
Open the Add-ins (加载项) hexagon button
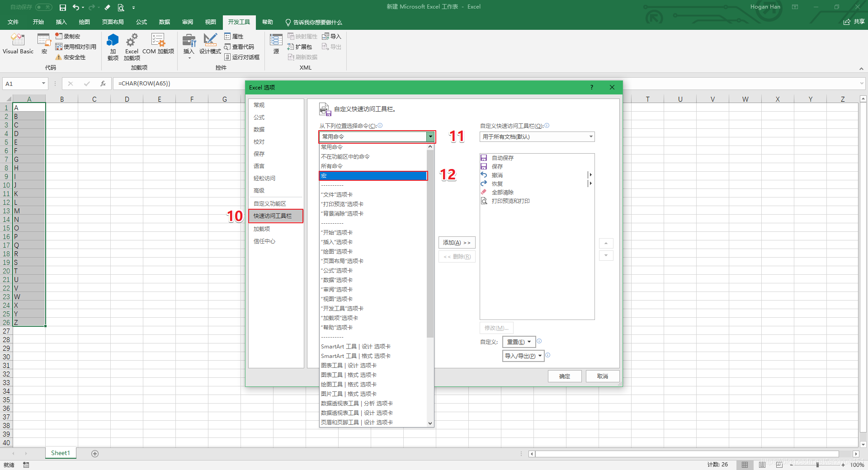click(x=113, y=47)
